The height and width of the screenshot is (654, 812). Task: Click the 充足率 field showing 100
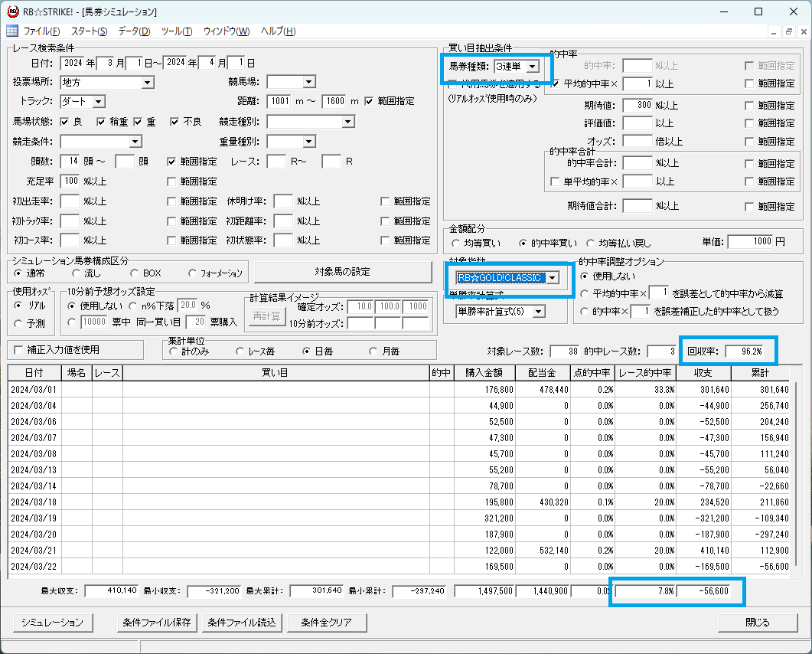click(70, 181)
